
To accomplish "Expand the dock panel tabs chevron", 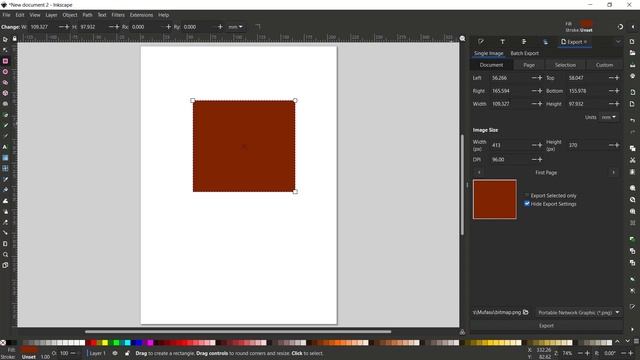I will coord(618,42).
